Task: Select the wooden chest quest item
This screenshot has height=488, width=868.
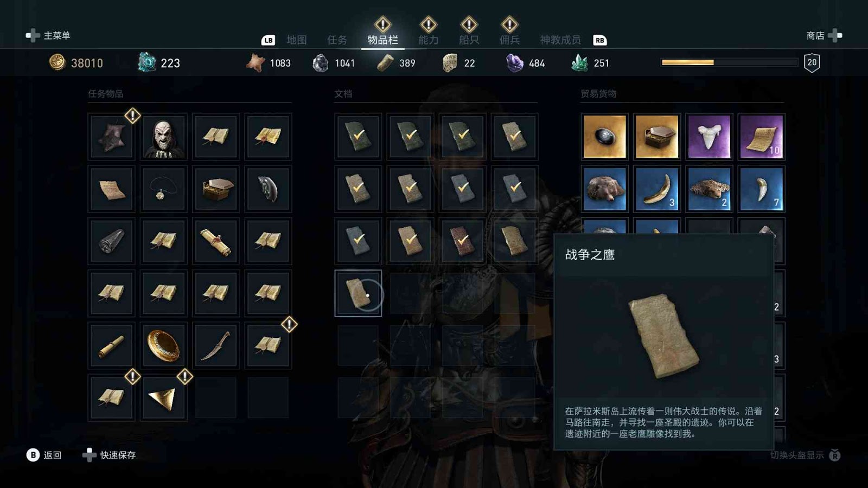Action: (215, 189)
